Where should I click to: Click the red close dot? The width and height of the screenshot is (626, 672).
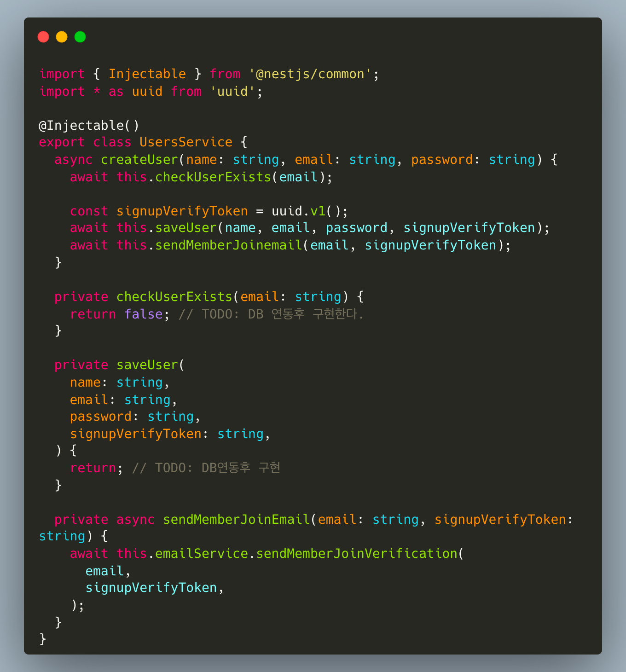point(43,37)
